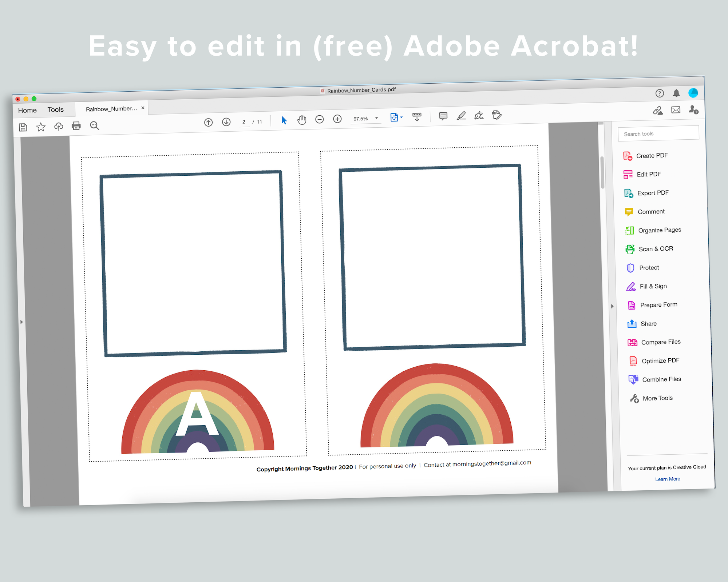This screenshot has height=582, width=728.
Task: Click the Search tools field
Action: (x=658, y=133)
